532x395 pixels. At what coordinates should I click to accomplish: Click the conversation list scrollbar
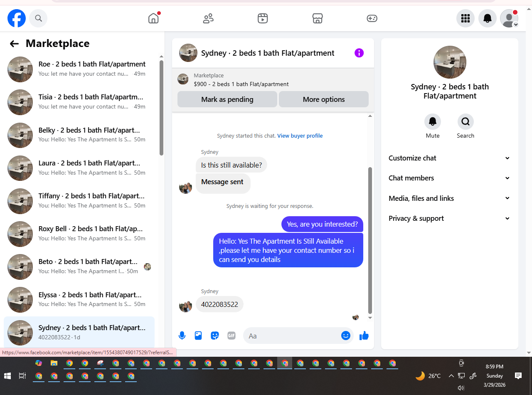(161, 108)
